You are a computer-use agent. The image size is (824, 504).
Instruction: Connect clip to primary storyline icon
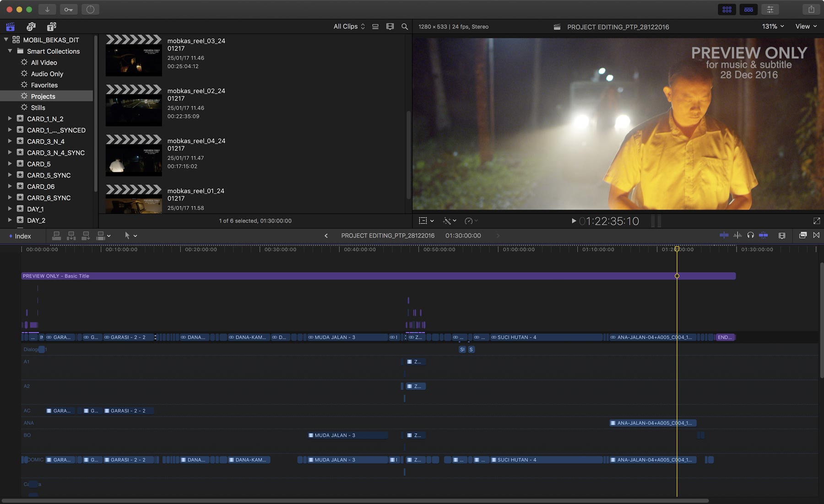click(x=56, y=236)
